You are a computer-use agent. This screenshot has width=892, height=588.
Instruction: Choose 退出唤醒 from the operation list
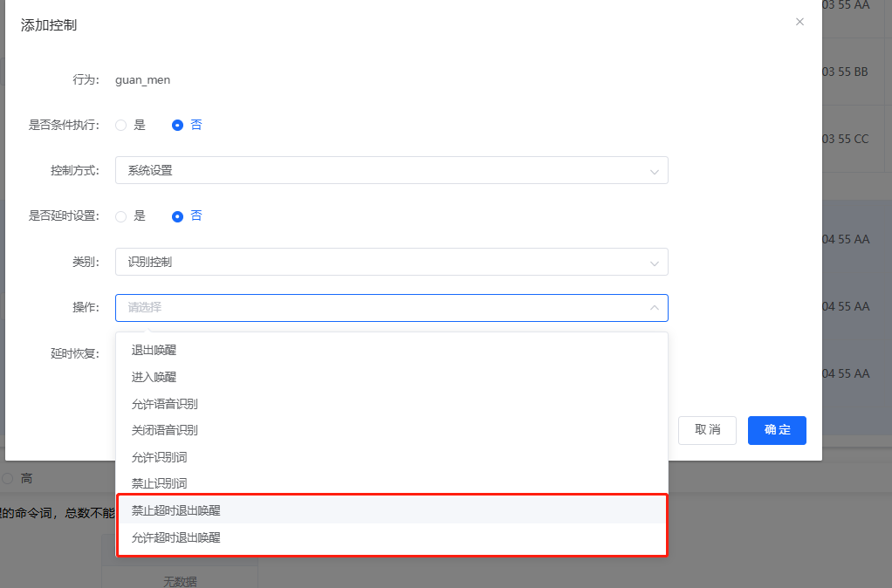coord(154,351)
